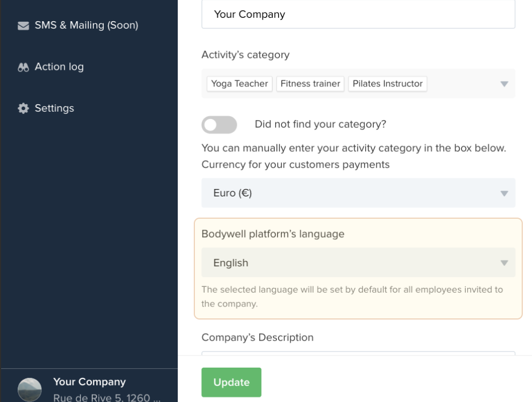The image size is (532, 402).
Task: Open the Euro (€) currency dropdown
Action: click(358, 193)
